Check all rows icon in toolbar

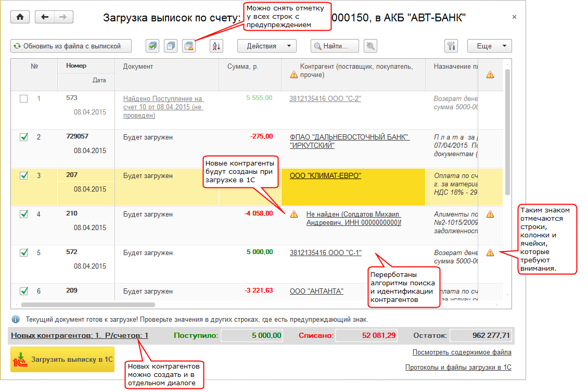[152, 46]
